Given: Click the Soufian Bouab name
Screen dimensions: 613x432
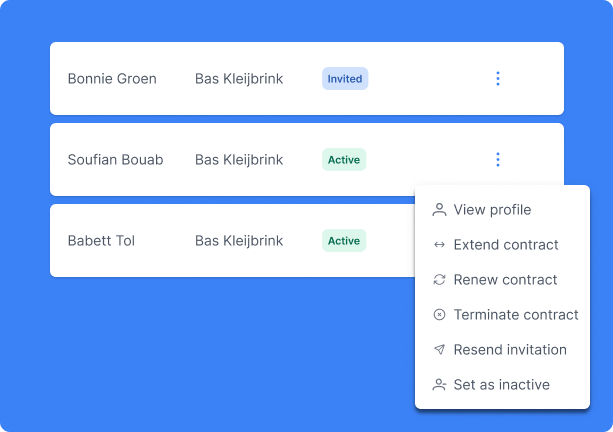Looking at the screenshot, I should 115,160.
